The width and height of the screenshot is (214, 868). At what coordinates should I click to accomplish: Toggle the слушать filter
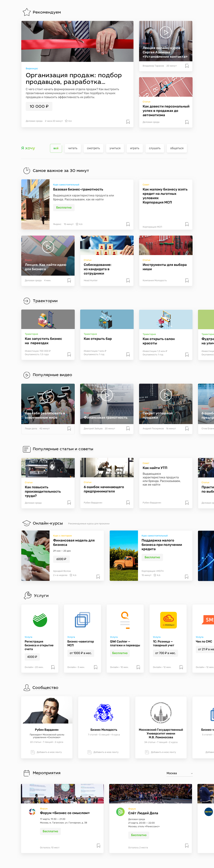tap(155, 148)
